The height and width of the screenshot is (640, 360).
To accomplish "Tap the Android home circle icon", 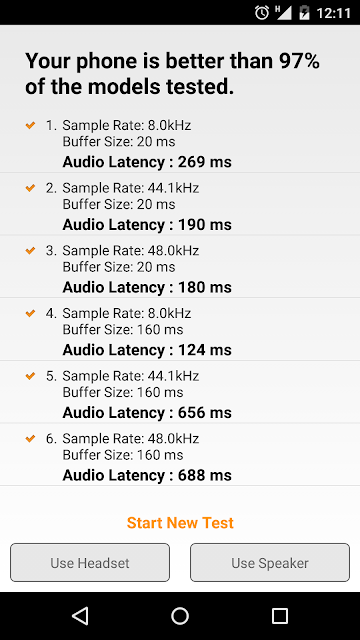I will (180, 616).
